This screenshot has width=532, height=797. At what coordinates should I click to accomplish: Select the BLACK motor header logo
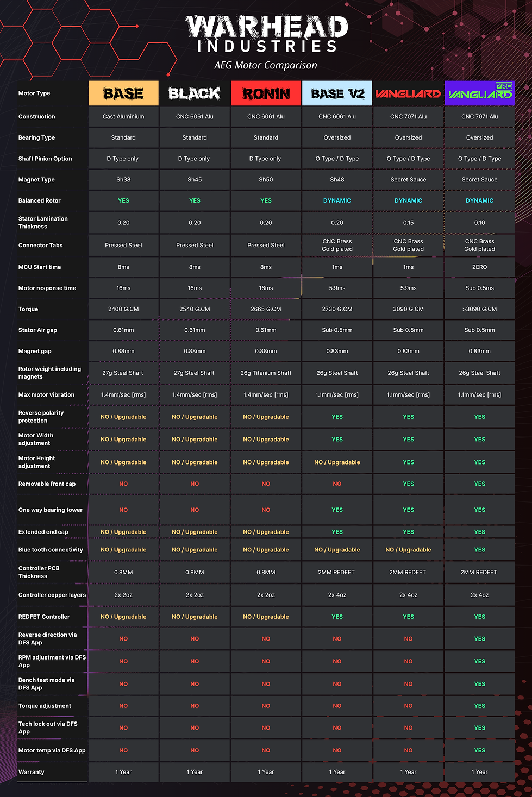coord(195,93)
